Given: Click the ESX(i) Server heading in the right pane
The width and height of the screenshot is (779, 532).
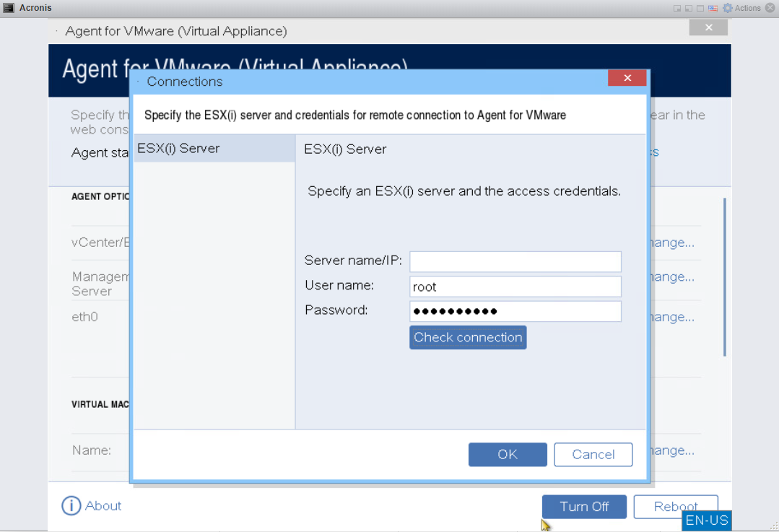Looking at the screenshot, I should tap(345, 149).
